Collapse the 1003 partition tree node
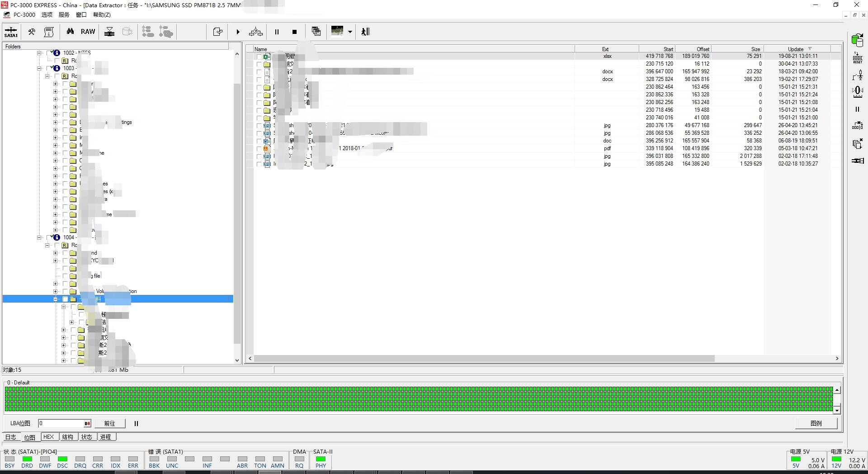 point(39,68)
